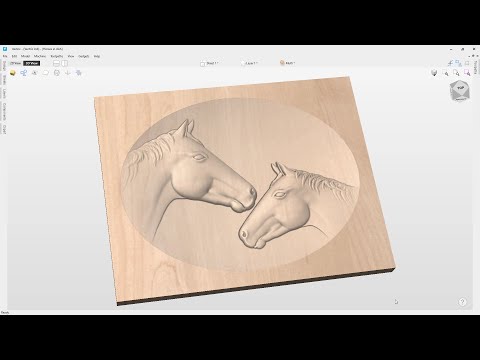Open the Machine menu

pyautogui.click(x=40, y=56)
